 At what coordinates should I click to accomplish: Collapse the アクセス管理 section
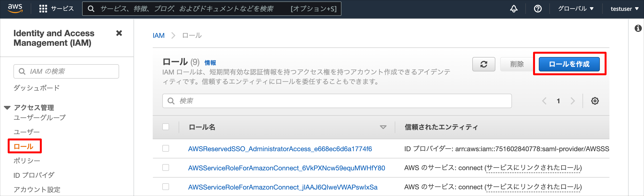7,108
